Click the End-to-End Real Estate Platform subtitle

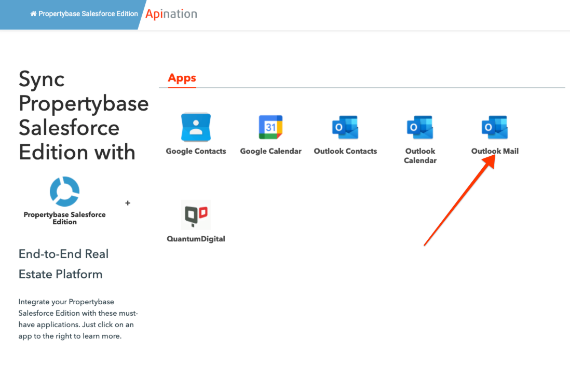(64, 264)
